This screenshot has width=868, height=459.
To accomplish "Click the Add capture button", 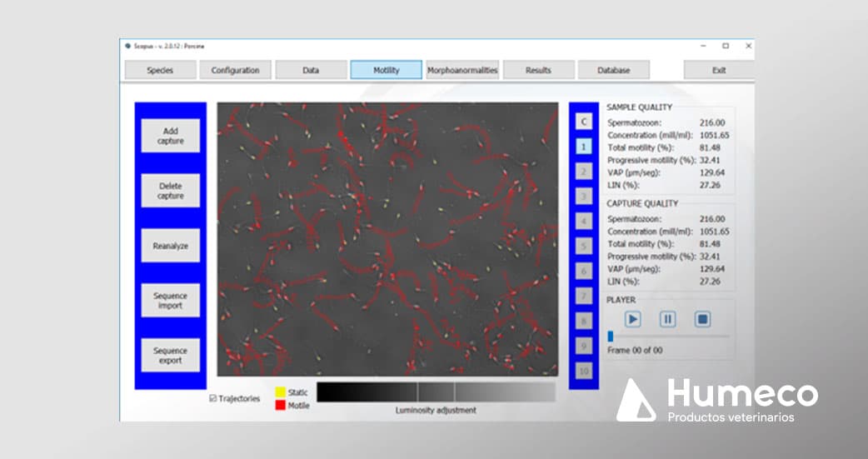I will pyautogui.click(x=170, y=136).
